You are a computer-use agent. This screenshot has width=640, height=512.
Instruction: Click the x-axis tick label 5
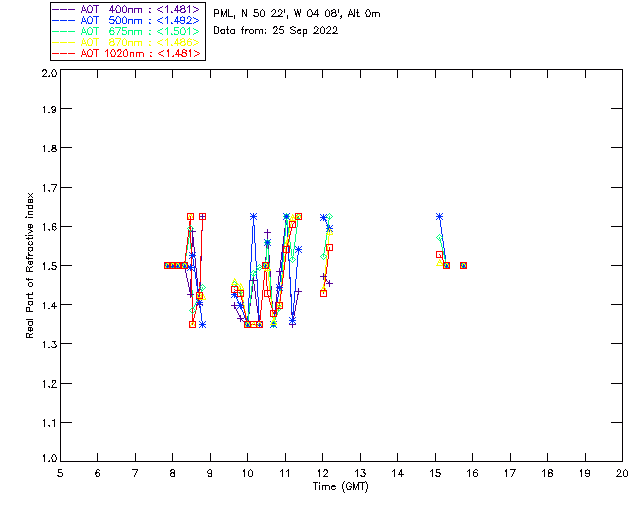60,473
